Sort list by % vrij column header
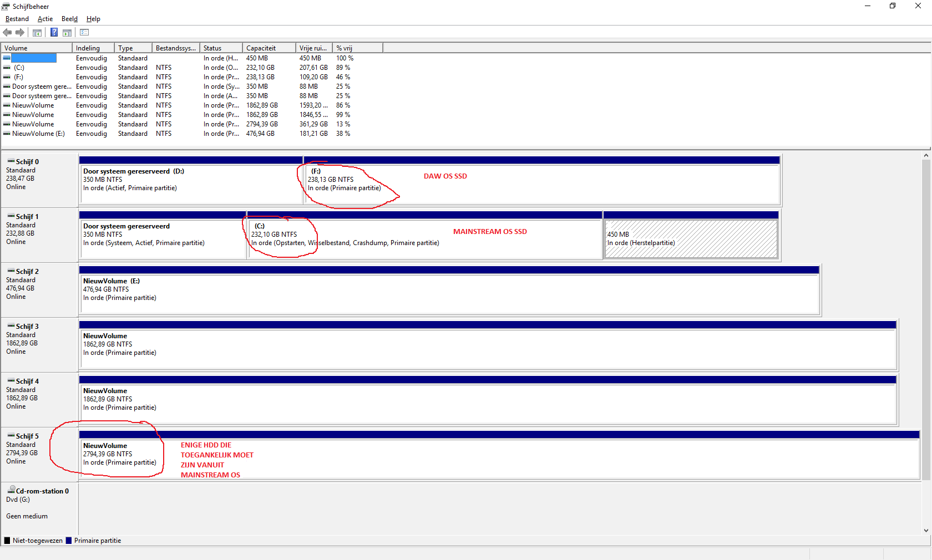 358,48
